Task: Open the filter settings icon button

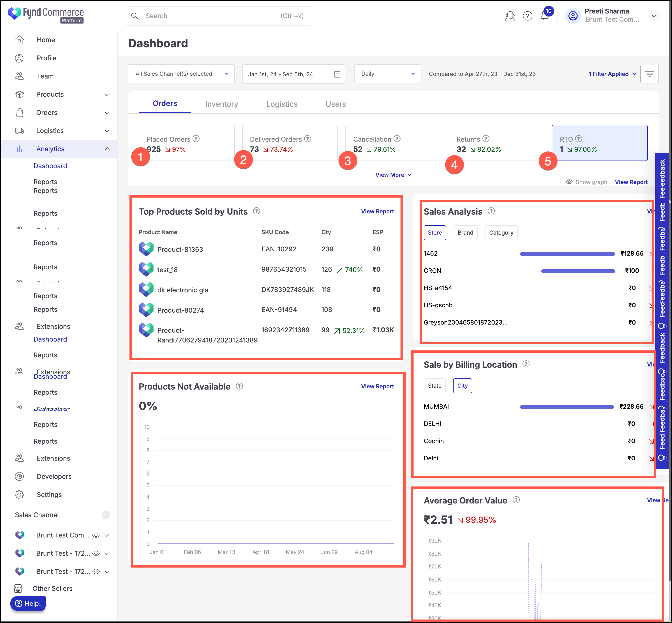Action: 649,74
